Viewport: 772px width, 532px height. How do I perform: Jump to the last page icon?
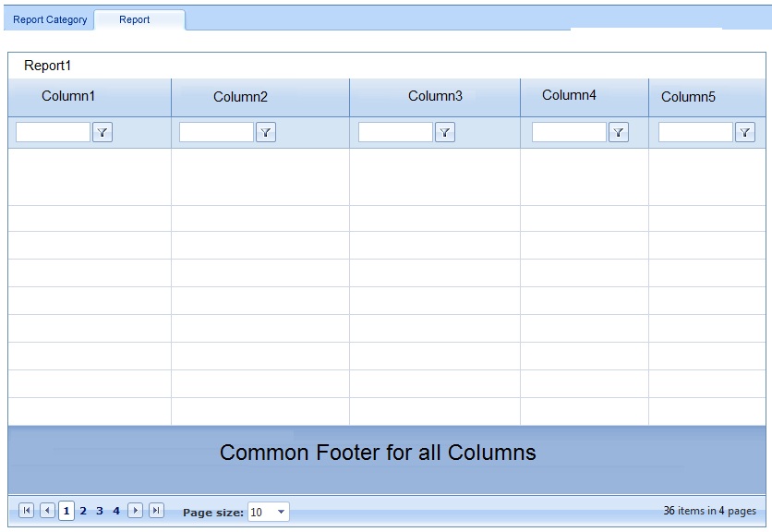point(157,511)
